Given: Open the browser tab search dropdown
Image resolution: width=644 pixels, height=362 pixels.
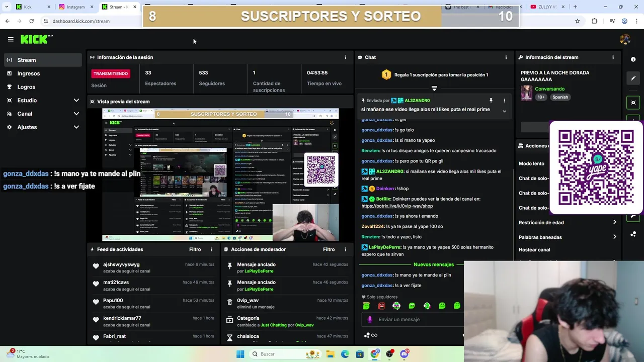Looking at the screenshot, I should (x=7, y=7).
